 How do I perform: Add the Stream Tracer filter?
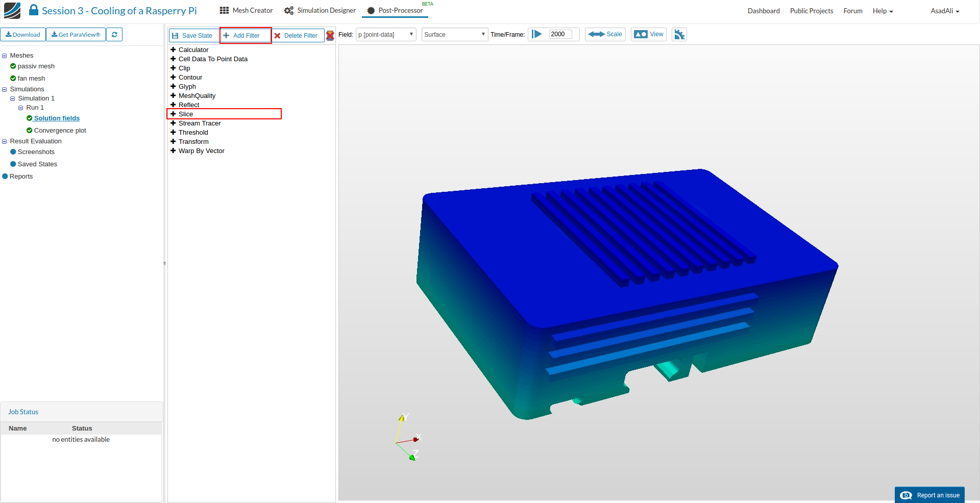click(199, 123)
